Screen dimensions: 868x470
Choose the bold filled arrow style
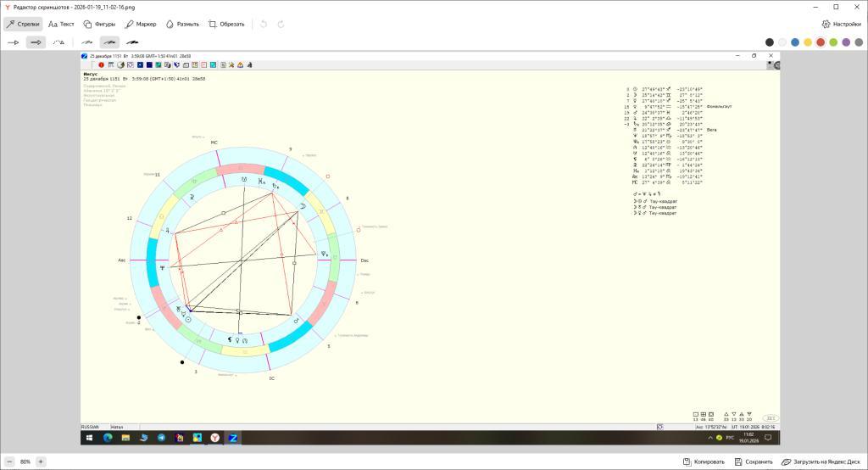[36, 42]
